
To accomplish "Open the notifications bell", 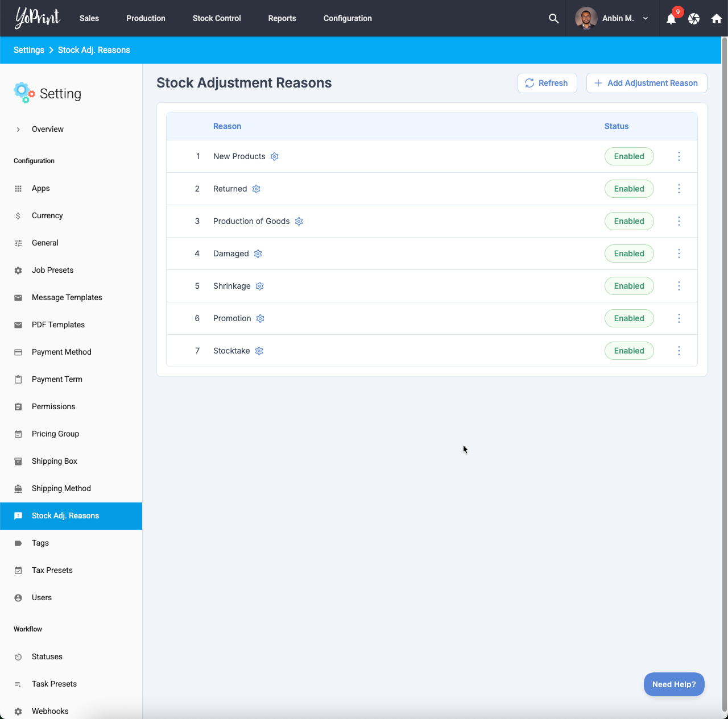I will [x=671, y=19].
